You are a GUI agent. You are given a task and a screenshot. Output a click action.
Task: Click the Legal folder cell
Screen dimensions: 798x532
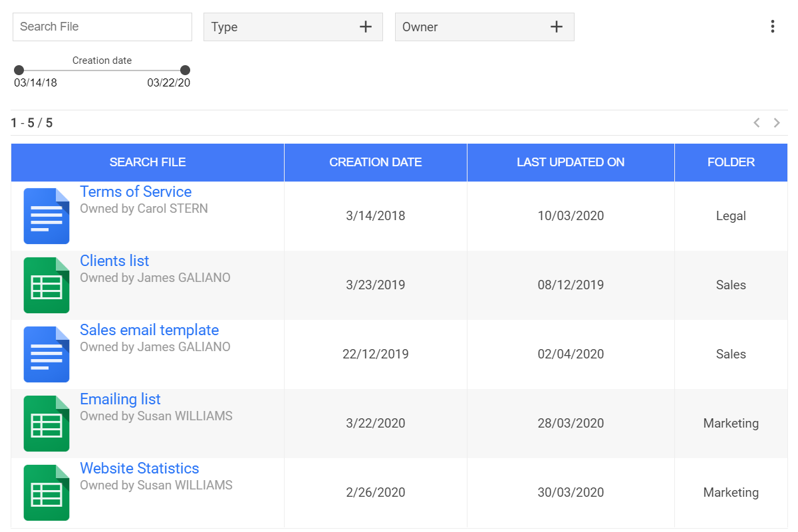pyautogui.click(x=731, y=216)
